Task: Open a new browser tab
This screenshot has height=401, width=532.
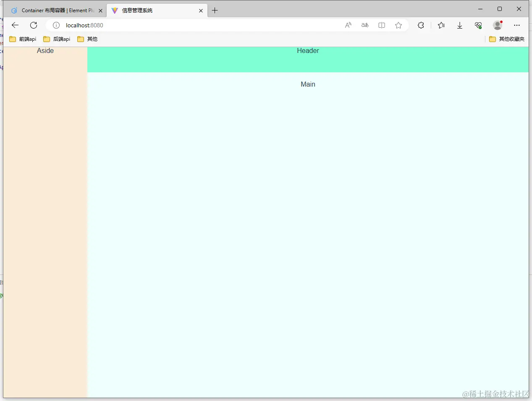Action: 215,11
